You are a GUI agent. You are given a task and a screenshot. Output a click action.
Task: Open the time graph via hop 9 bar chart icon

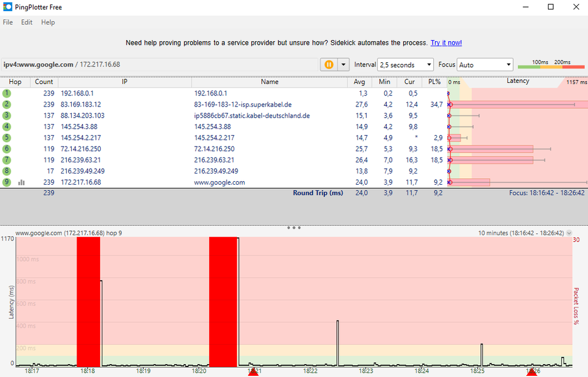pos(22,182)
